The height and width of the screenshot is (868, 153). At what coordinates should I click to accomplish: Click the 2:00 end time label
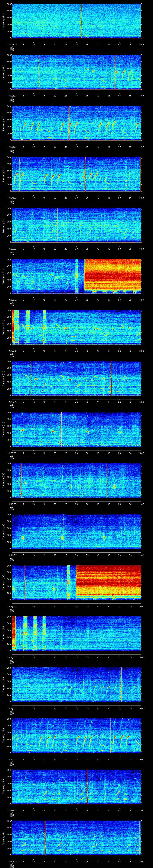coord(141,44)
